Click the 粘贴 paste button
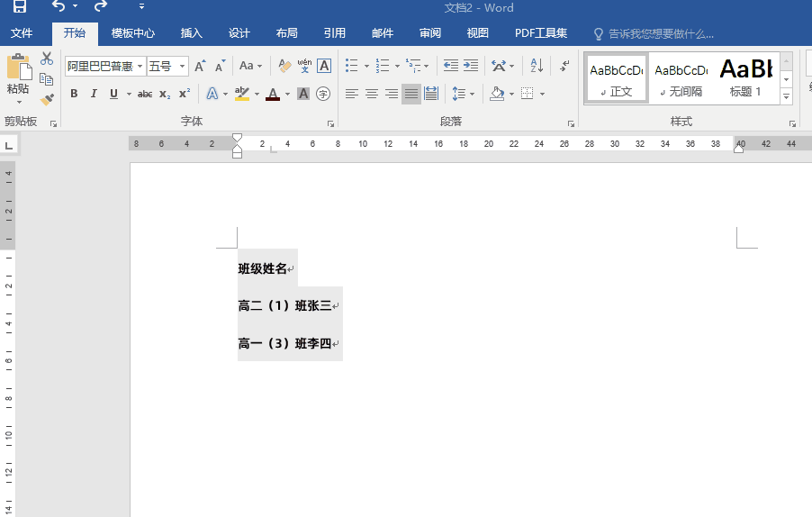 pyautogui.click(x=17, y=76)
